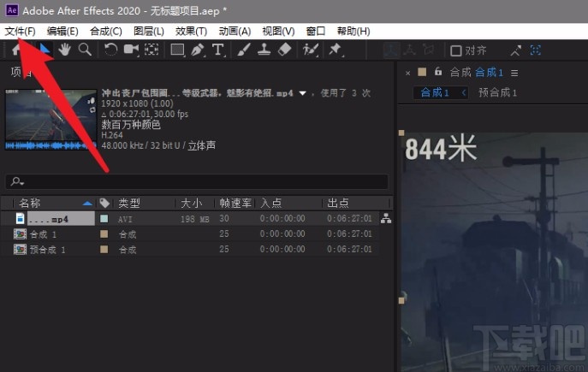Click the 198 MB size value
Viewport: 588px width, 372px height.
tap(195, 219)
